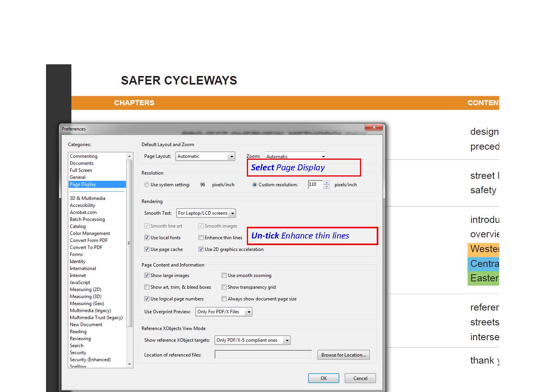Select the Accessibility category
Screen dimensions: 555x392
(x=82, y=205)
